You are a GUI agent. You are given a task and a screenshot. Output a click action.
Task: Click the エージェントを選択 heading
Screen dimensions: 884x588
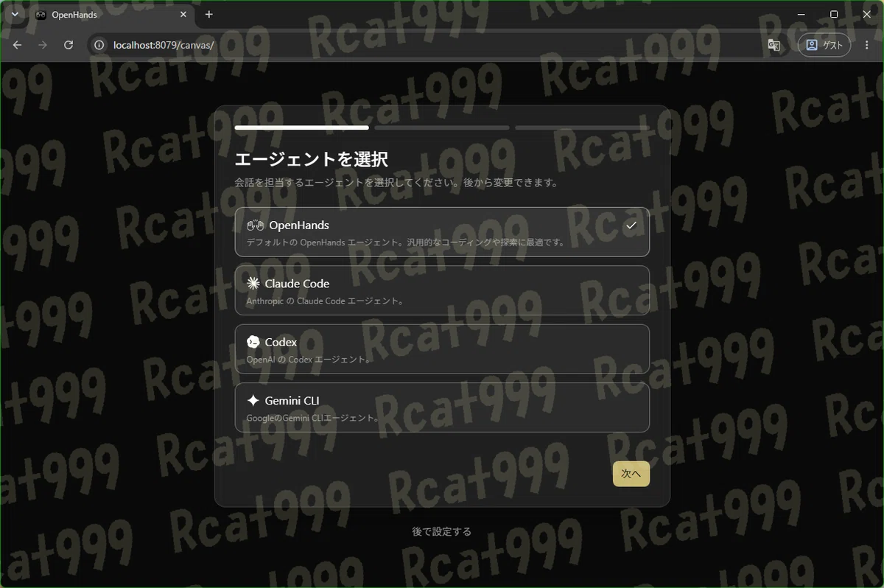click(x=311, y=159)
